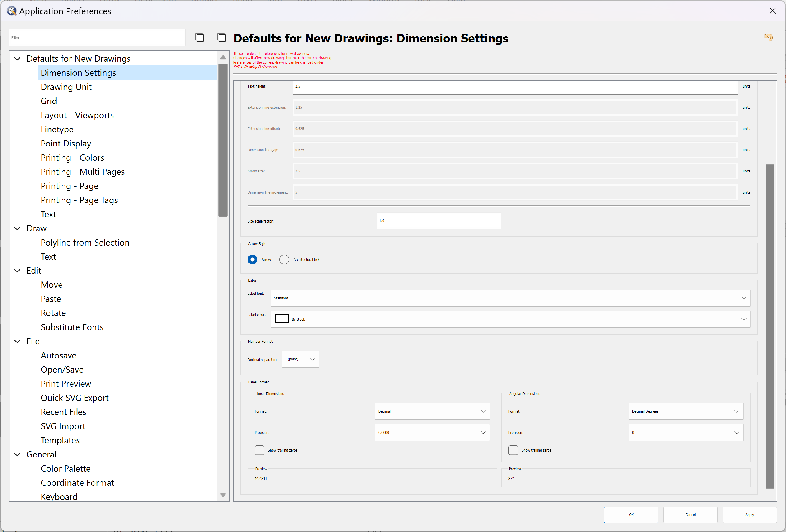The width and height of the screenshot is (786, 532).
Task: Open linear dimensions Format dropdown
Action: [432, 411]
